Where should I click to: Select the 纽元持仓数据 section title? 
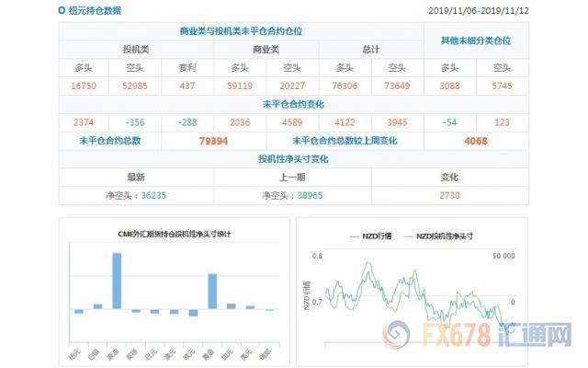(95, 10)
